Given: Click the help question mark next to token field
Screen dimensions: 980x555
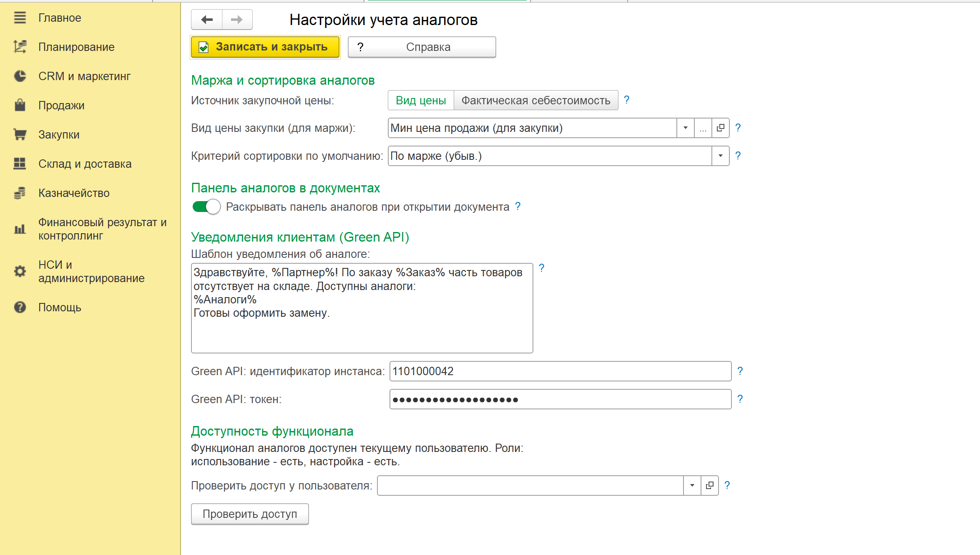Looking at the screenshot, I should click(740, 399).
